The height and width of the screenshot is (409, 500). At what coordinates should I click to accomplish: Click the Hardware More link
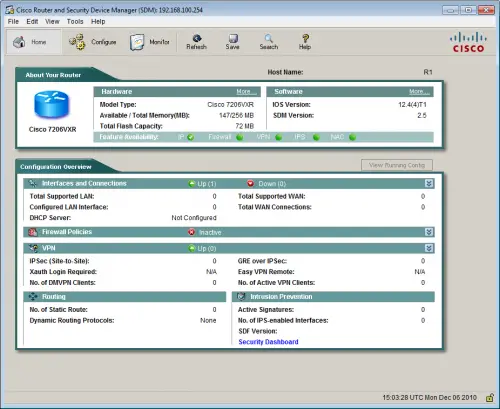[x=246, y=92]
